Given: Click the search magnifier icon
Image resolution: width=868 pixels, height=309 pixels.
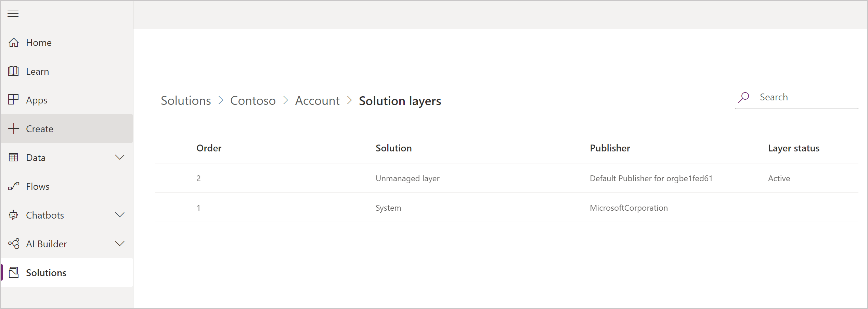Looking at the screenshot, I should pyautogui.click(x=744, y=97).
